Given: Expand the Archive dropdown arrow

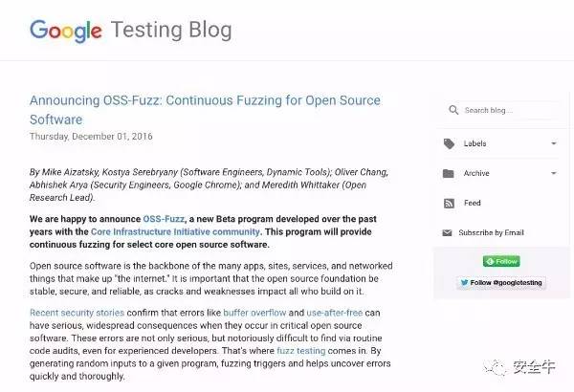Looking at the screenshot, I should [553, 174].
